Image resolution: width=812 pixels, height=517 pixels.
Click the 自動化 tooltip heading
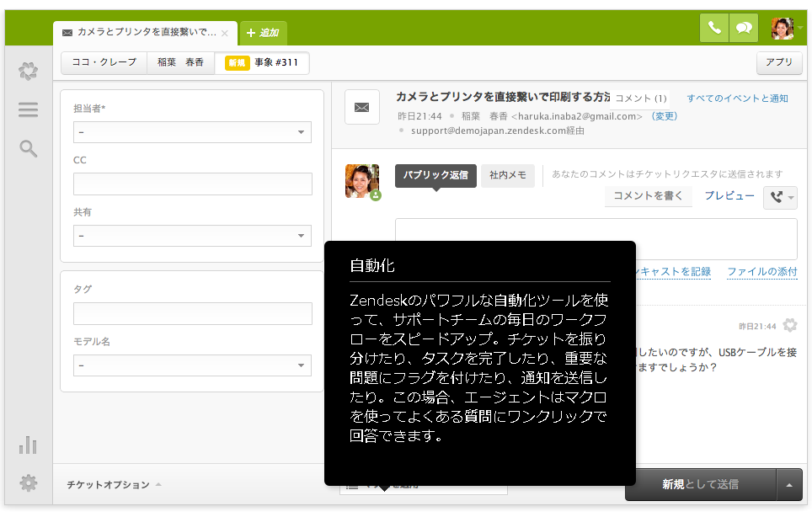pyautogui.click(x=372, y=265)
